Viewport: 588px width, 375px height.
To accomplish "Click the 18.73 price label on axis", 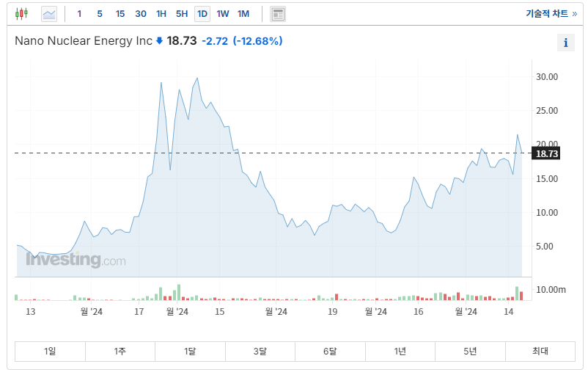I will click(x=546, y=153).
